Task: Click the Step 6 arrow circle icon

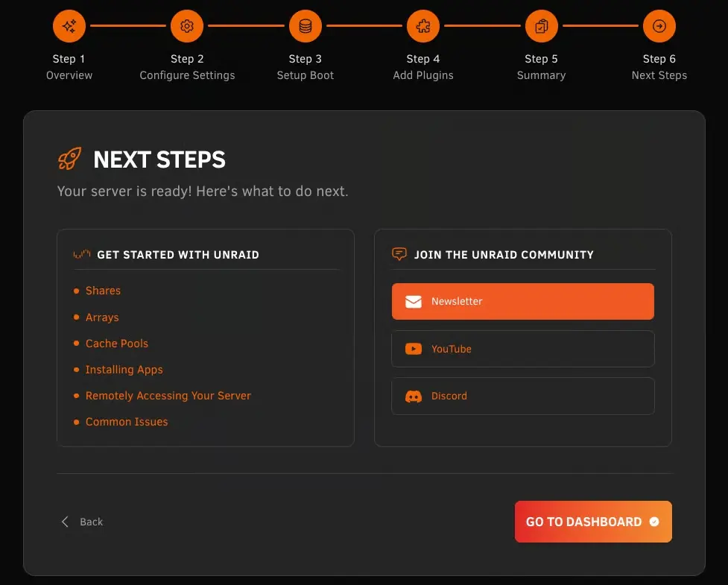Action: (x=659, y=26)
